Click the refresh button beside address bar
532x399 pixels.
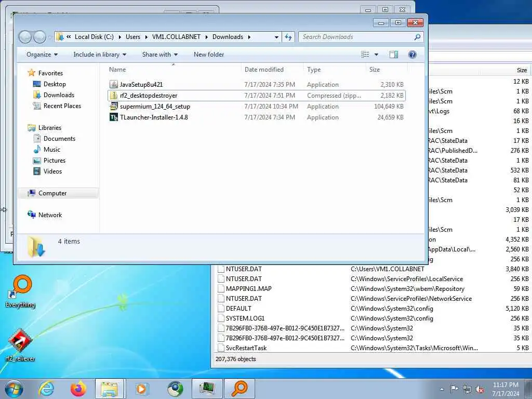coord(288,37)
